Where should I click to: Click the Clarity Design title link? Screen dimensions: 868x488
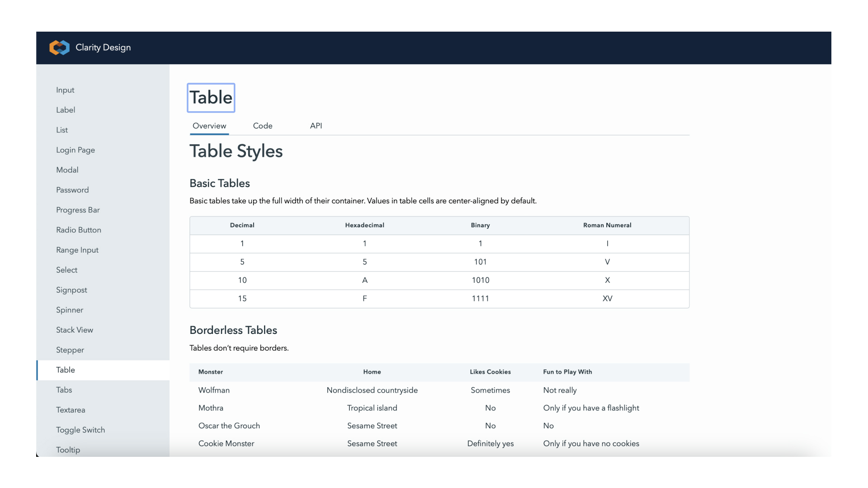pos(103,47)
